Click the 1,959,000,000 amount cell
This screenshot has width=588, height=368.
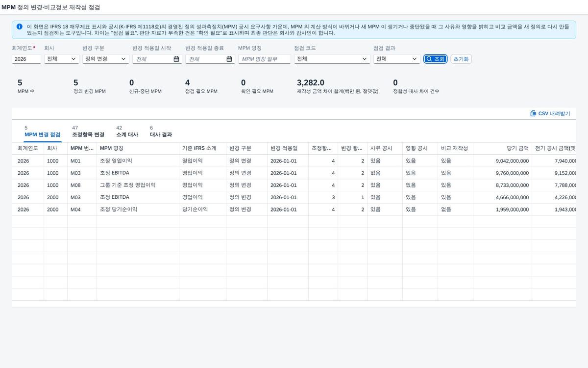coord(512,209)
